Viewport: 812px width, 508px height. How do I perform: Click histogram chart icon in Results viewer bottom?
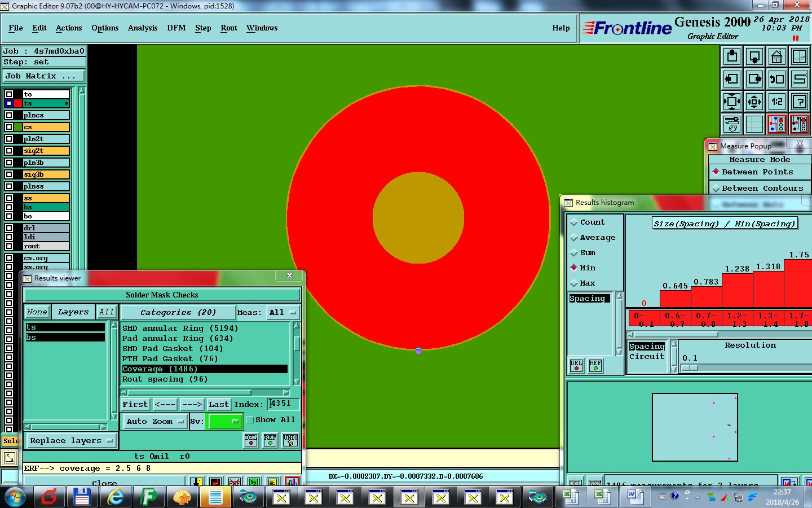[292, 481]
